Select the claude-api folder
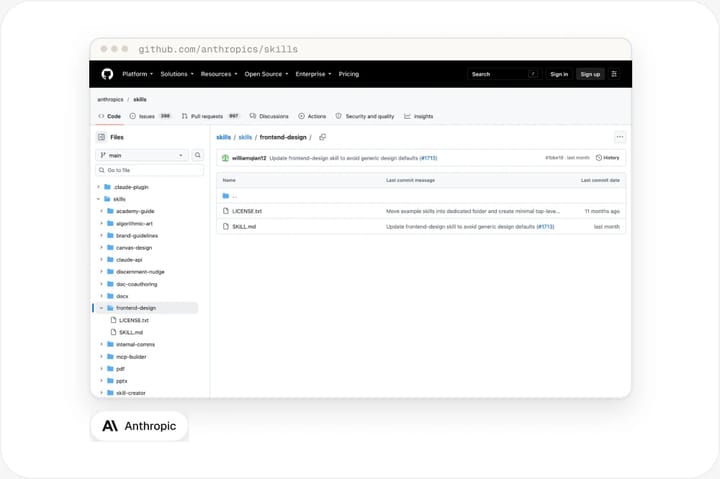Viewport: 720px width, 479px height. [129, 259]
